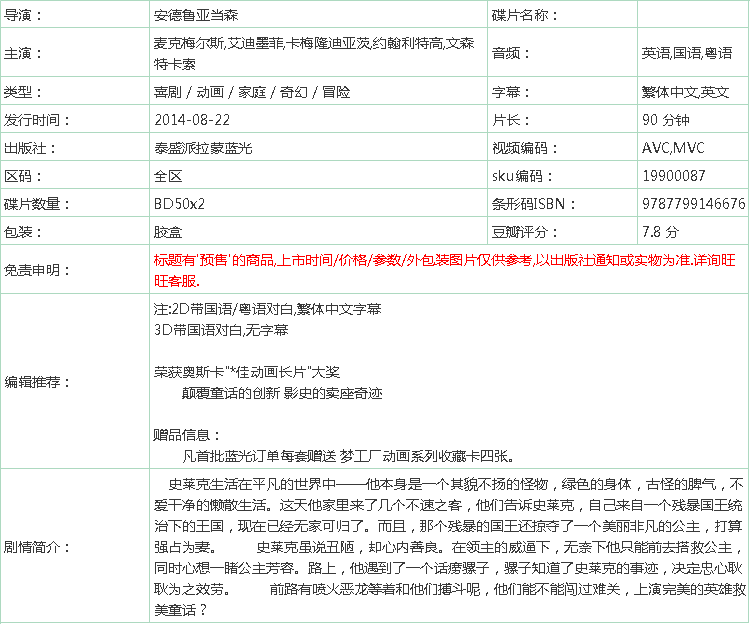Select ISBN barcode 9787799146676

(x=693, y=204)
